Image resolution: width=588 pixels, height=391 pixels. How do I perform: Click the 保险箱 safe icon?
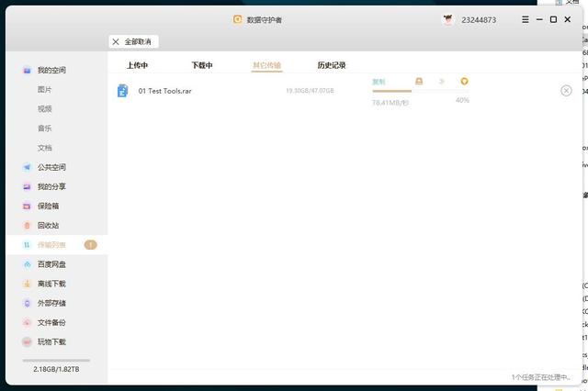coord(27,206)
